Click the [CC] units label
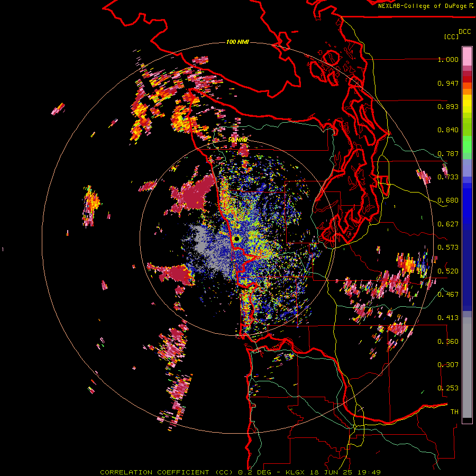 [x=452, y=36]
